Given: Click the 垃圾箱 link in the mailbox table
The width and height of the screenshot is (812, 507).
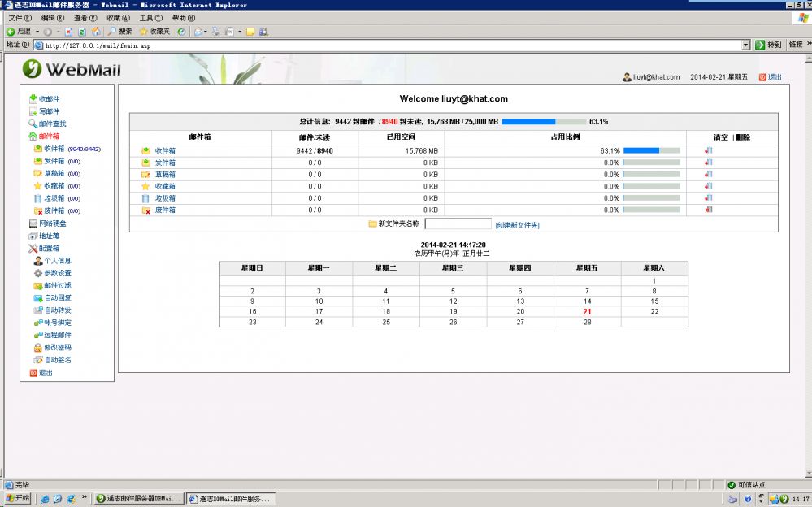Looking at the screenshot, I should 165,198.
